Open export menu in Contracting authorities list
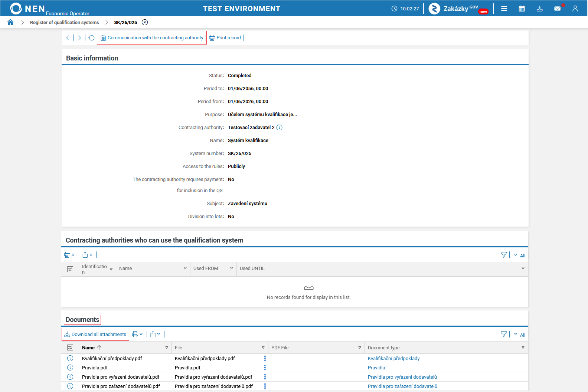Screen dimensions: 588x392 pos(87,255)
